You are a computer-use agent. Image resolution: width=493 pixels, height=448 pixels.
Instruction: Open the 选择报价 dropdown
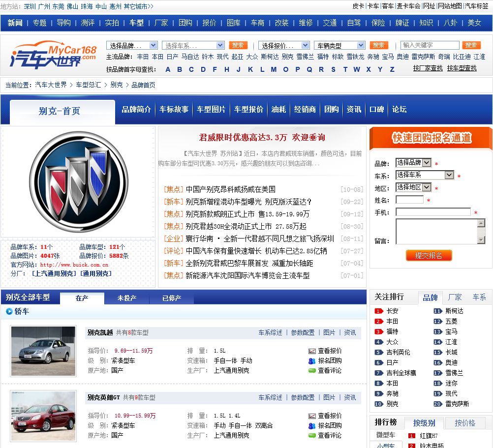[x=284, y=46]
